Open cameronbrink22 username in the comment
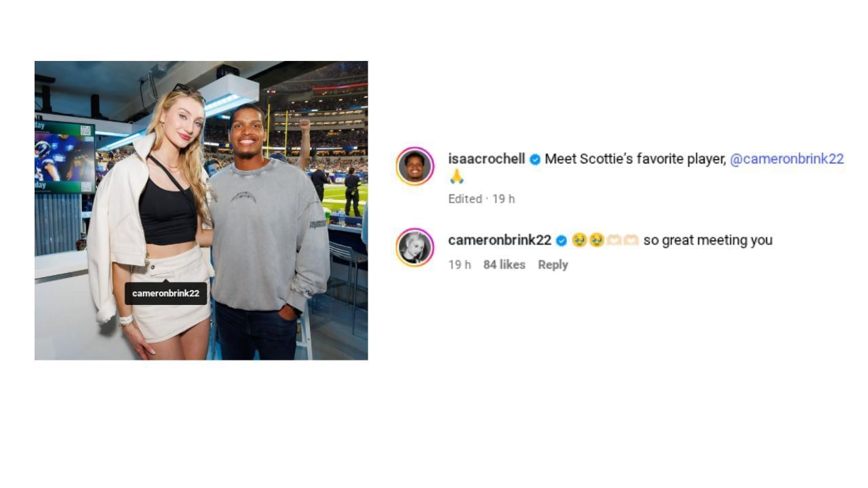The width and height of the screenshot is (868, 488). (500, 240)
